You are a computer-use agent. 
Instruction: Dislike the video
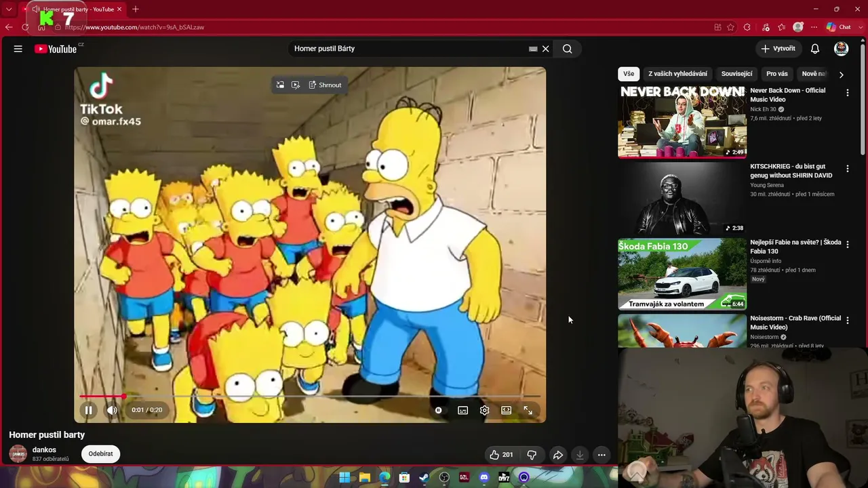click(532, 455)
